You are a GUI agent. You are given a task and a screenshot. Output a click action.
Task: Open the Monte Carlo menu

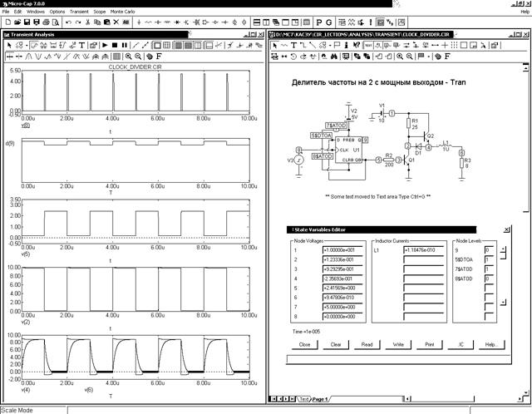point(122,12)
